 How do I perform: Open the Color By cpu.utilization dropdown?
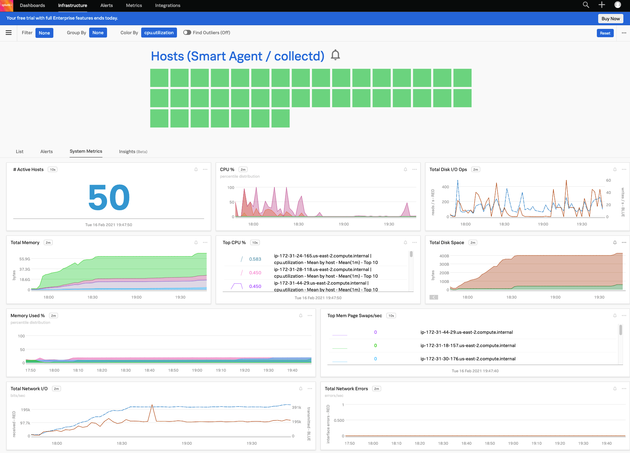(x=159, y=33)
